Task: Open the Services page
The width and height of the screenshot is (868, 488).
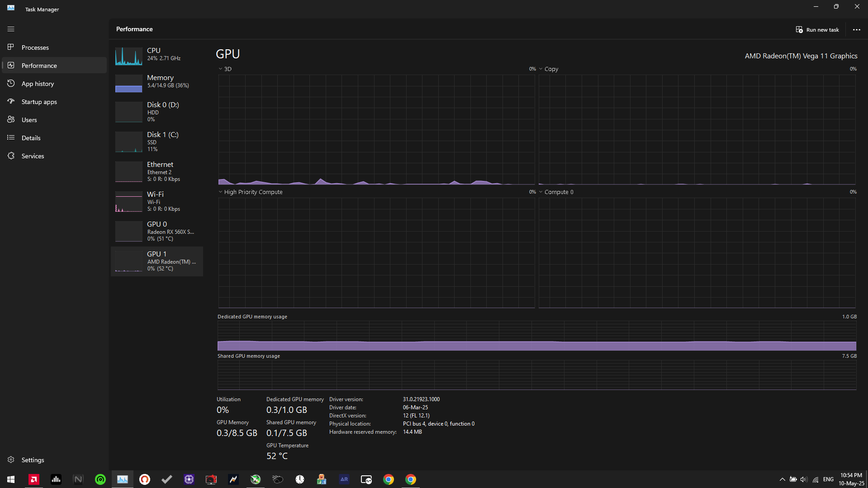Action: 54,156
